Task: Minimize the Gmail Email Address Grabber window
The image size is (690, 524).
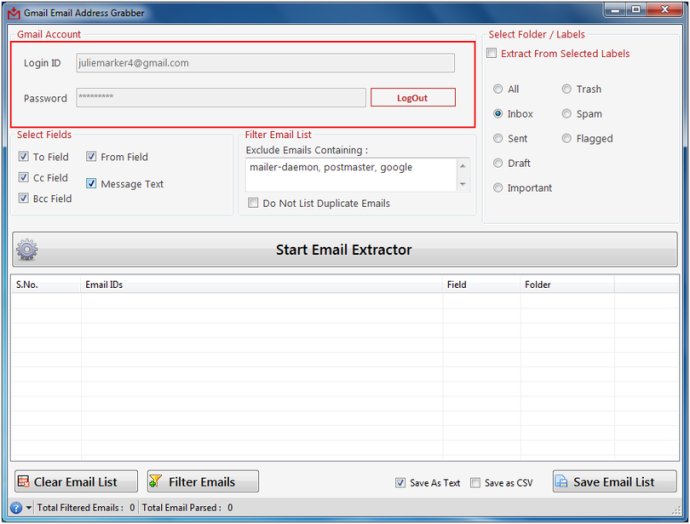Action: [616, 10]
